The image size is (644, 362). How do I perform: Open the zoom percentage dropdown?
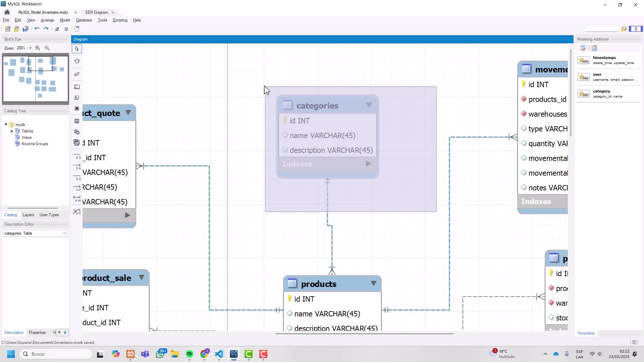pos(30,48)
